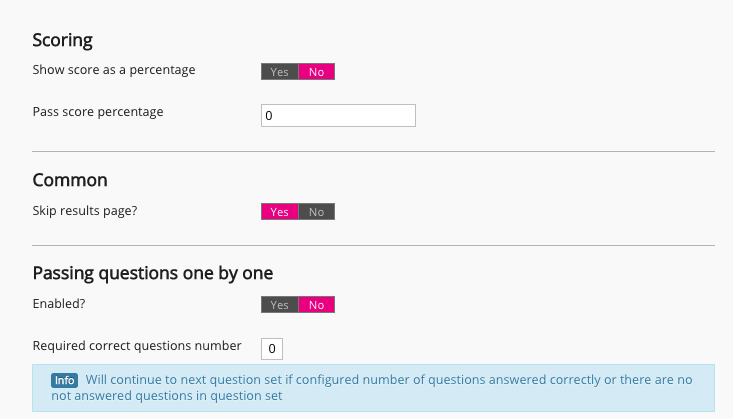Screen dimensions: 733x419
Task: Click the Enabled? label text
Action: tap(60, 303)
